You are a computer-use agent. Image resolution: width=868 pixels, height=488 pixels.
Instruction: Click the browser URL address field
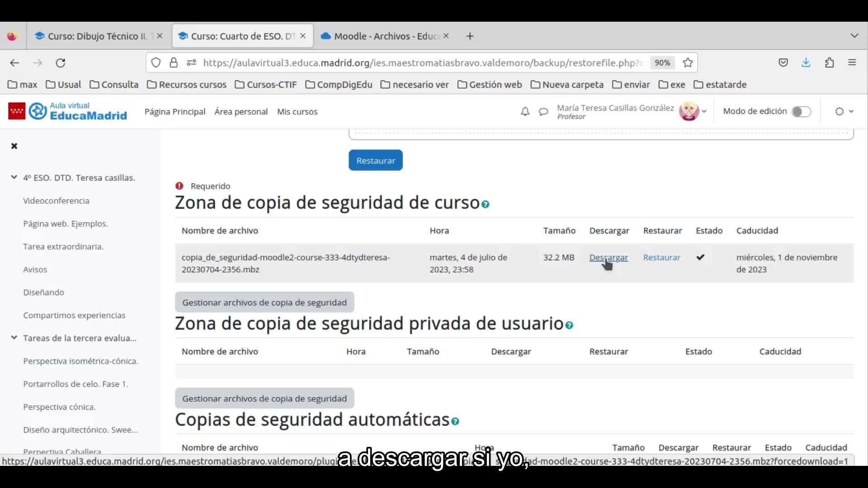(420, 63)
